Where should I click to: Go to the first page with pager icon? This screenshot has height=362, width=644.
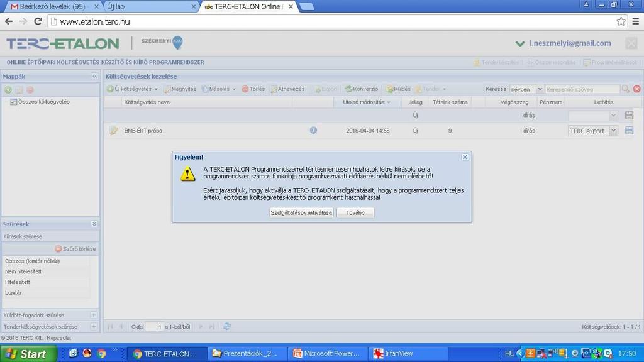(110, 327)
